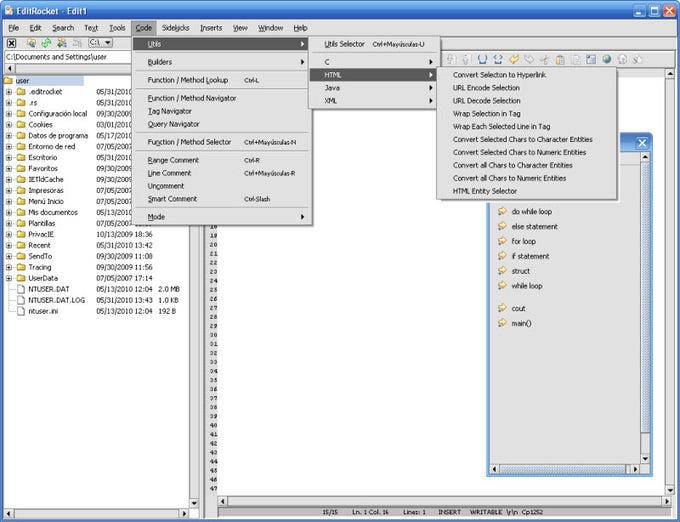680x522 pixels.
Task: Expand the Cookies folder node
Action: click(x=9, y=124)
